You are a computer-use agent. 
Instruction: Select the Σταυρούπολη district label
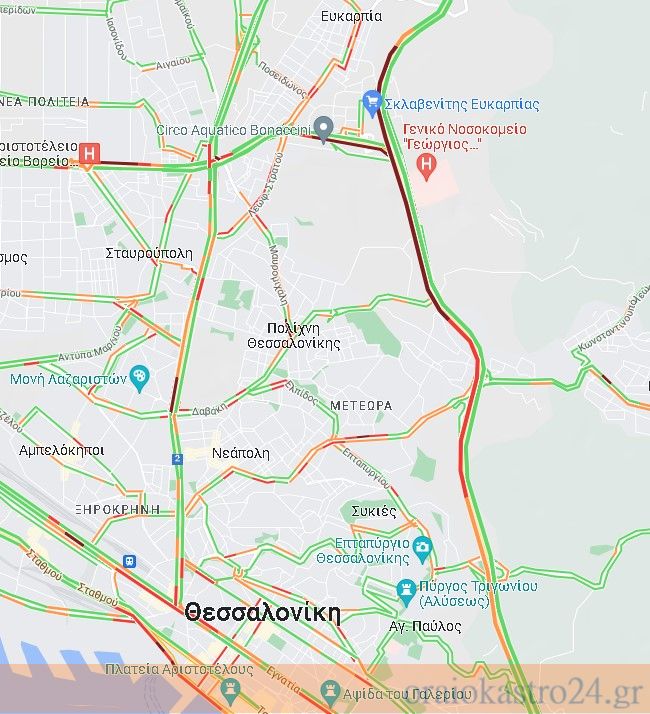coord(149,253)
